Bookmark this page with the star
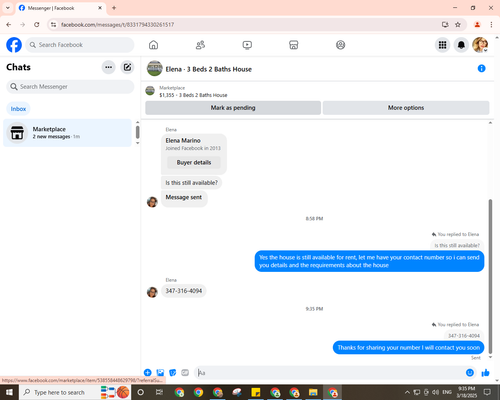Viewport: 500px width, 400px height. click(x=458, y=25)
